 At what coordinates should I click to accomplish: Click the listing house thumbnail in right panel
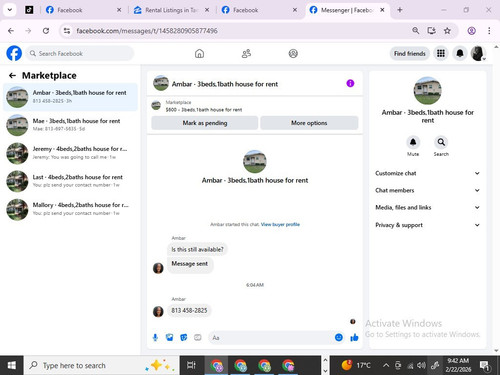tap(428, 91)
